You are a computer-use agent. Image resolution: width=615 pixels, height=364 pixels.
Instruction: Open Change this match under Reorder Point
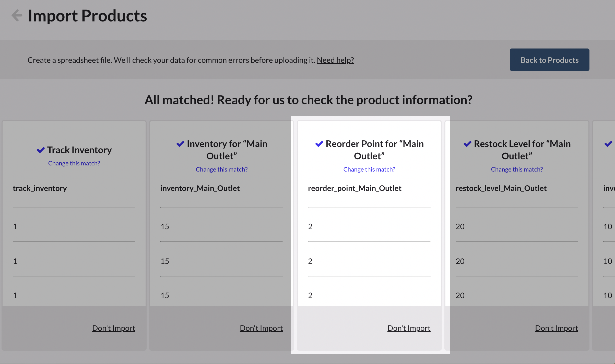(x=369, y=169)
